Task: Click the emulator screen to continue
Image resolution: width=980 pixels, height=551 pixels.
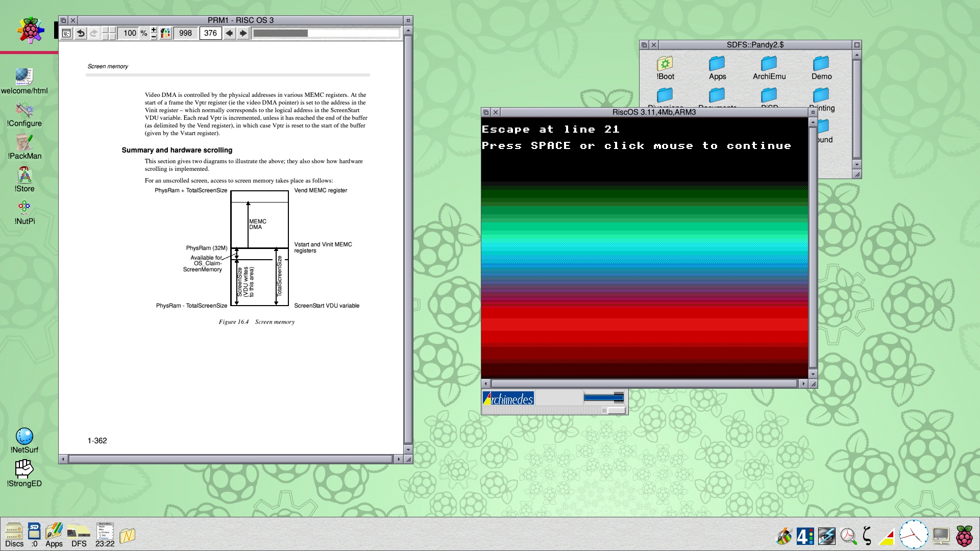Action: 644,248
